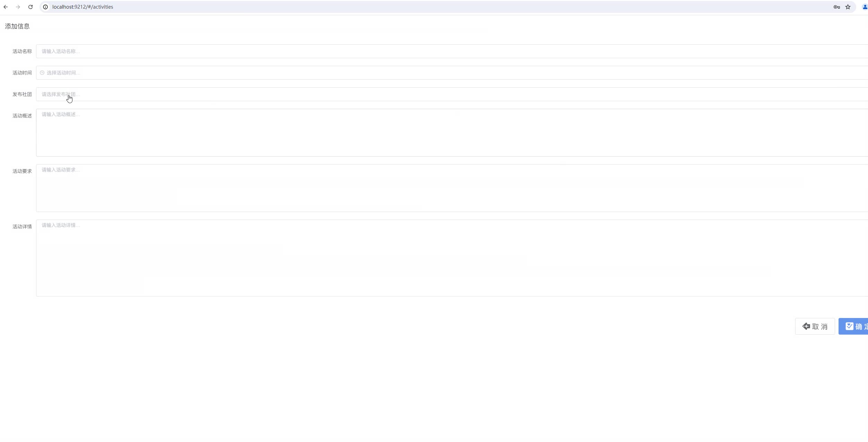Reload the localhost activities page
The width and height of the screenshot is (868, 442).
(x=31, y=7)
